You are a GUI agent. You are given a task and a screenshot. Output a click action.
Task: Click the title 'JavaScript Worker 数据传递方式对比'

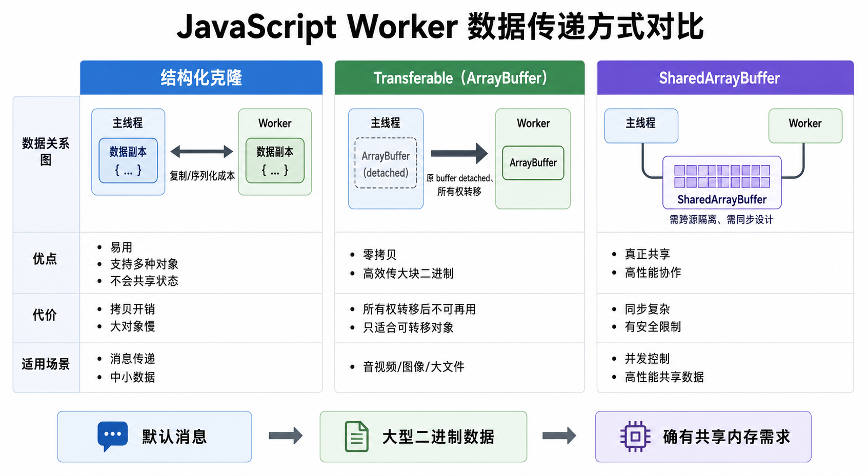[x=440, y=26]
